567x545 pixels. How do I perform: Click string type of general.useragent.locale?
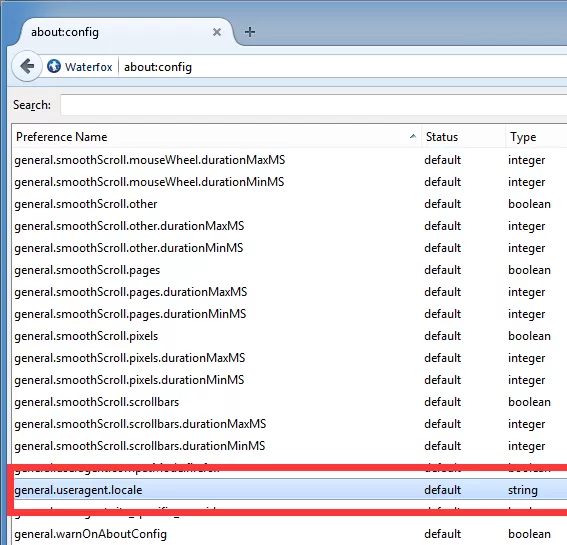(x=523, y=490)
